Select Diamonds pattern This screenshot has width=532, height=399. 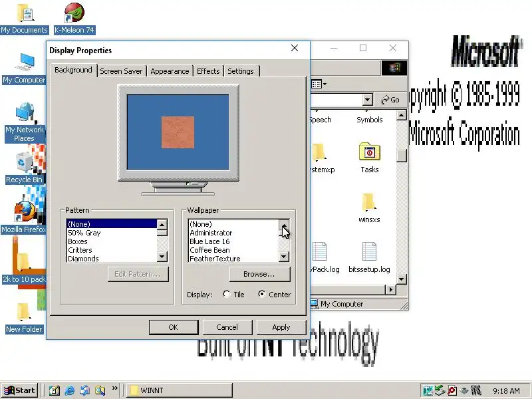tap(112, 259)
